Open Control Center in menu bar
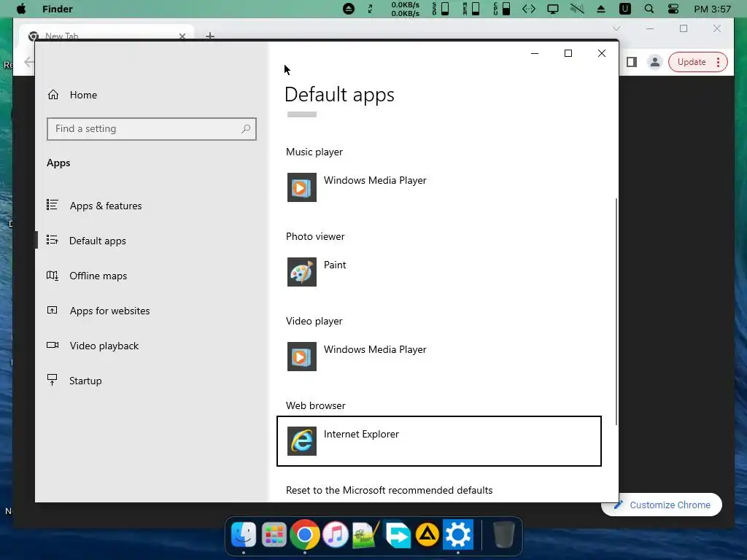The width and height of the screenshot is (747, 560). click(673, 9)
